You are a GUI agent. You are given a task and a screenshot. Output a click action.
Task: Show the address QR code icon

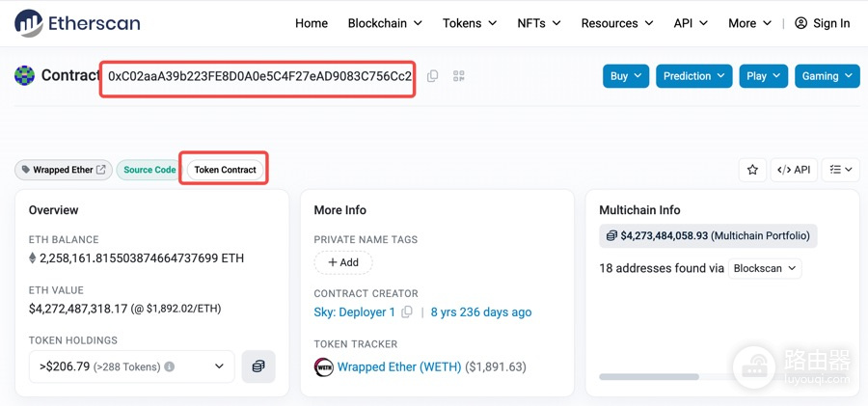(x=458, y=76)
